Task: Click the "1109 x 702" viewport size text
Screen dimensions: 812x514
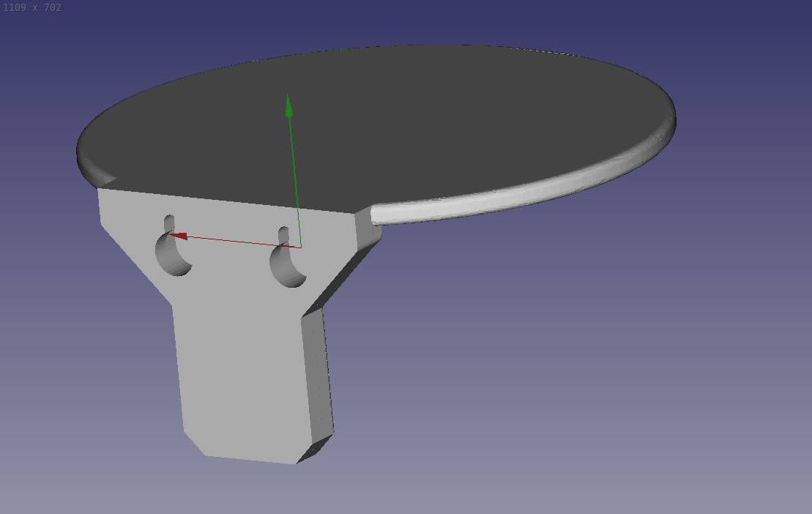Action: click(x=32, y=8)
